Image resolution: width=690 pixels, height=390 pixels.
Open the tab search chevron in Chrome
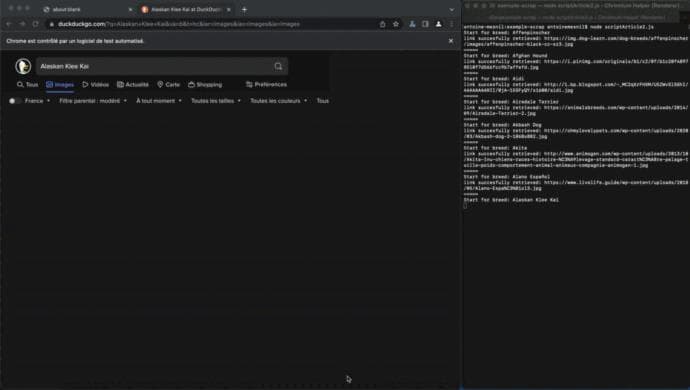[x=451, y=9]
